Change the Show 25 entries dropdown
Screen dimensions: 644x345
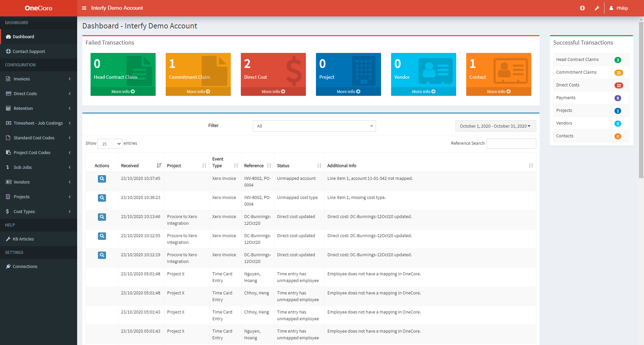(110, 144)
